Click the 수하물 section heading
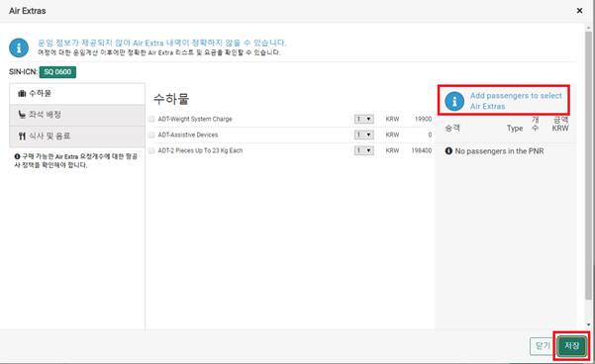595x364 pixels. click(171, 99)
